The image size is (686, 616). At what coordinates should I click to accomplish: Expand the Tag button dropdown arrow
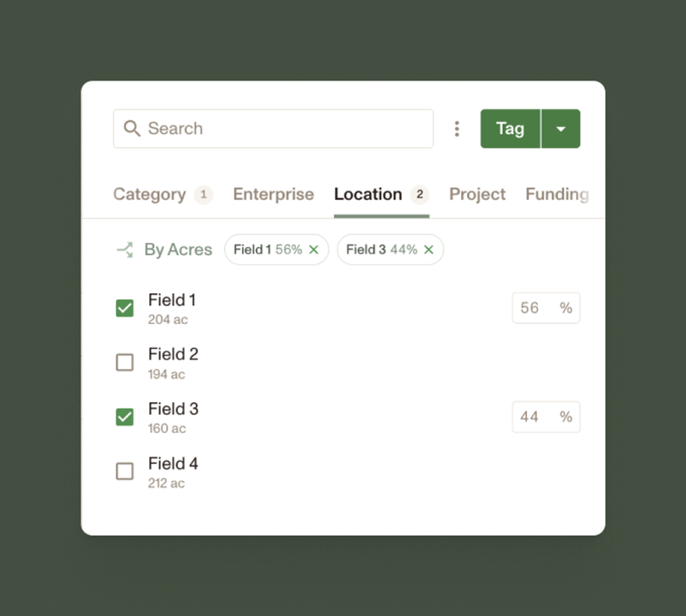(561, 129)
